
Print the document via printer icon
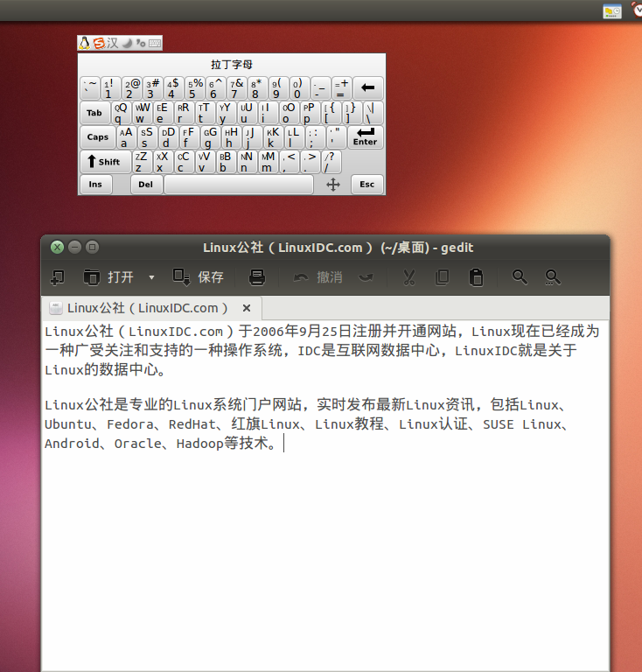click(x=257, y=277)
